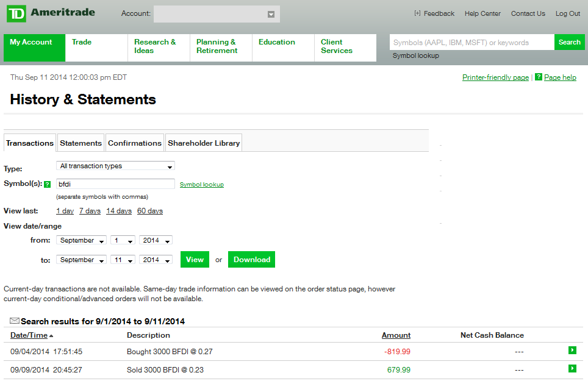
Task: Click Log Out
Action: pyautogui.click(x=568, y=13)
